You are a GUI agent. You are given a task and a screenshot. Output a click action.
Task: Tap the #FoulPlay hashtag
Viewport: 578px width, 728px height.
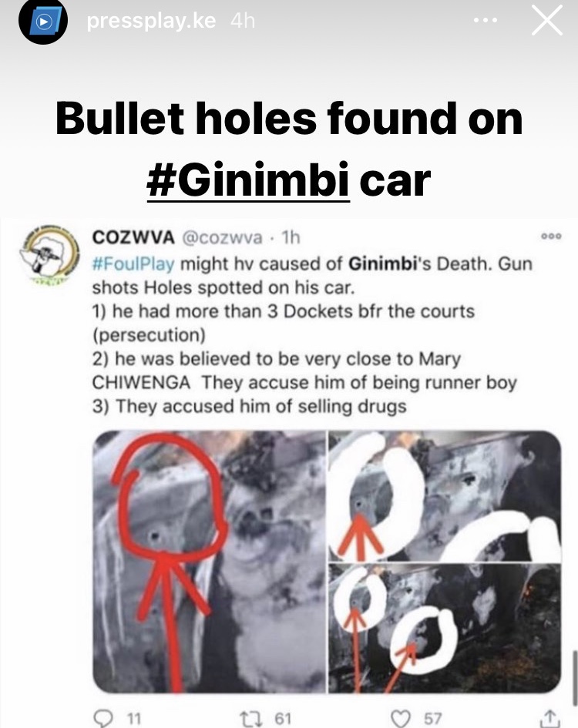tap(133, 263)
